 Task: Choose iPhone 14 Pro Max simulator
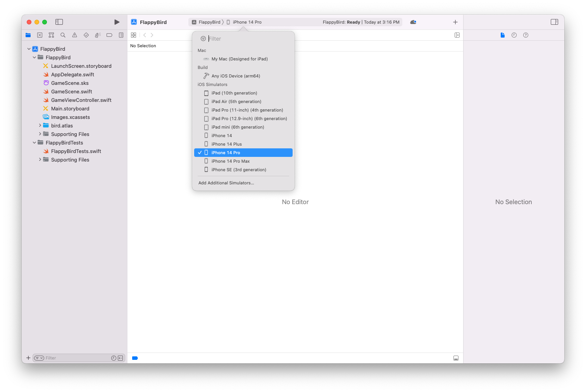click(x=243, y=161)
